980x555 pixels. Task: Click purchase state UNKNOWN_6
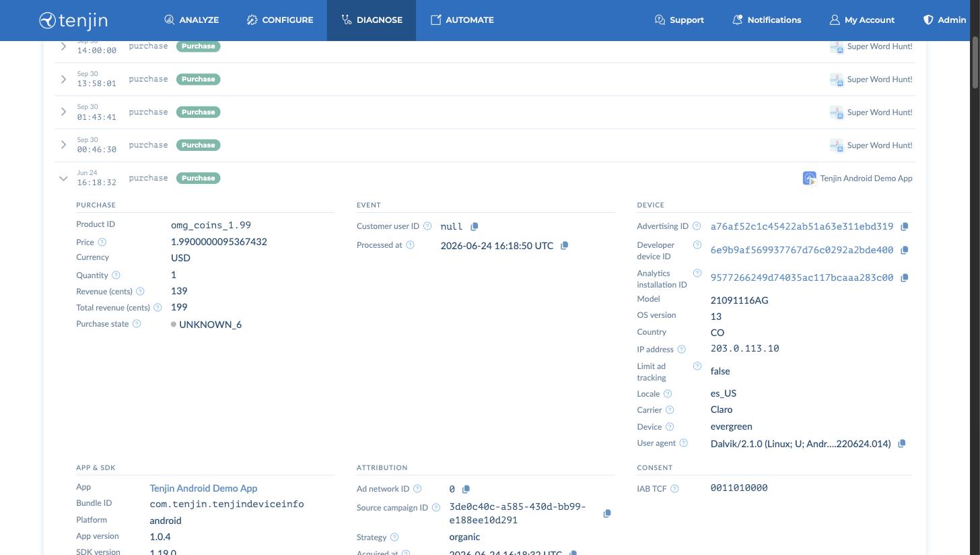210,325
